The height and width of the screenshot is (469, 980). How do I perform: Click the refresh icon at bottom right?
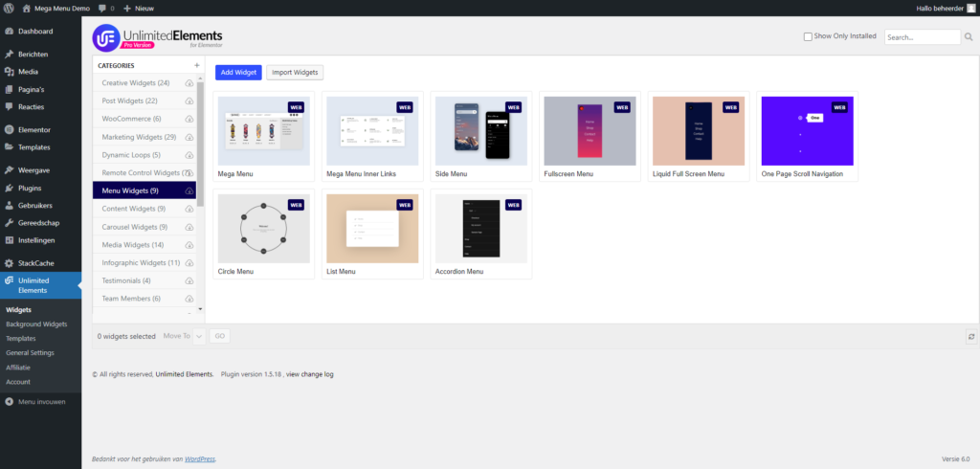[971, 336]
